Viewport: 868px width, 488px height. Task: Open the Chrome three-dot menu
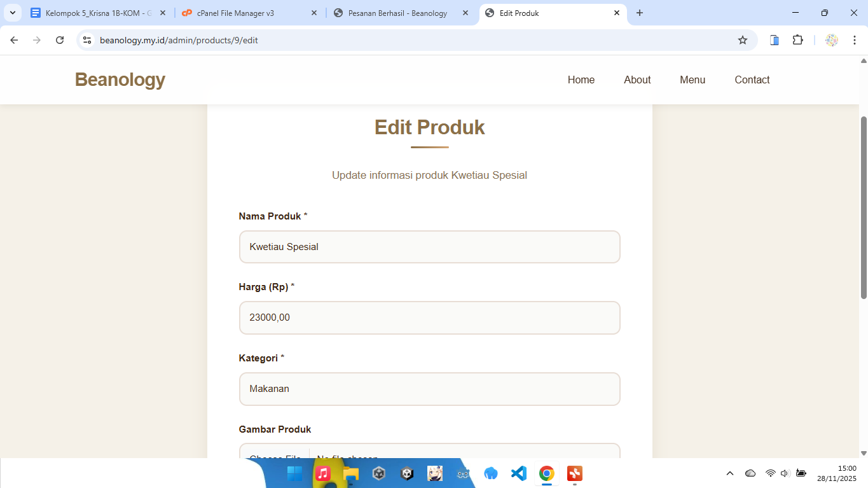coord(855,39)
